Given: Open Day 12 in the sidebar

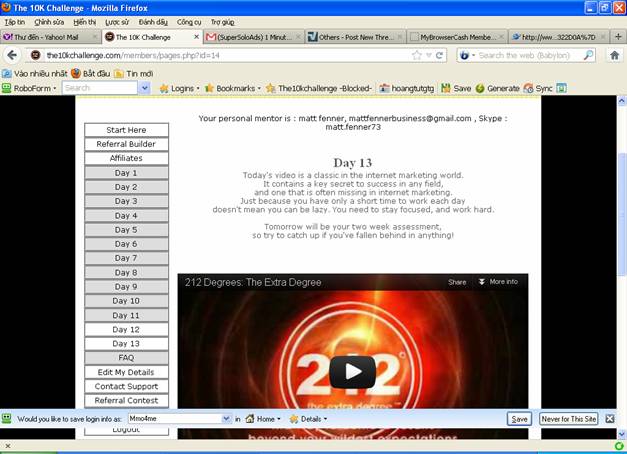Looking at the screenshot, I should click(x=126, y=329).
